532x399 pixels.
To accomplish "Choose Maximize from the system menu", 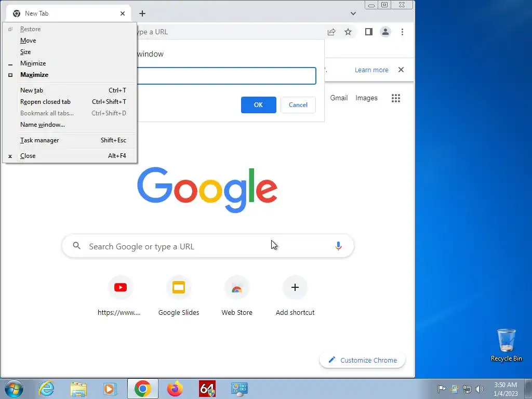I will (70, 75).
